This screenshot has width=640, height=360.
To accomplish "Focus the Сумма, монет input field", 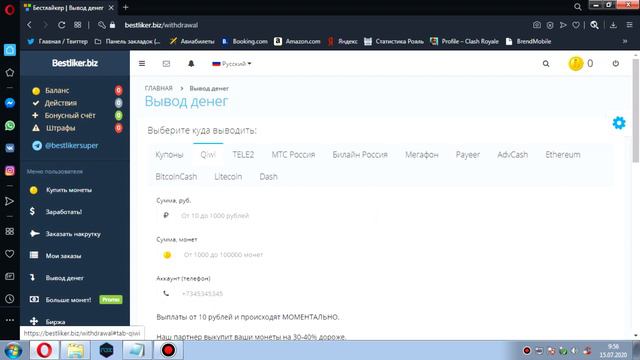I will (x=266, y=255).
